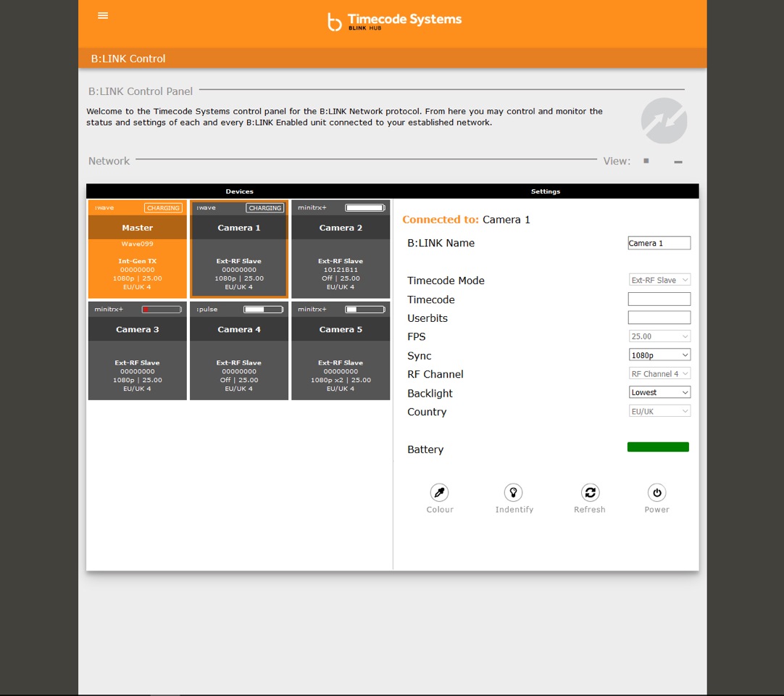Image resolution: width=784 pixels, height=696 pixels.
Task: Click 'Int-Gen TX' on Master tile
Action: (138, 261)
